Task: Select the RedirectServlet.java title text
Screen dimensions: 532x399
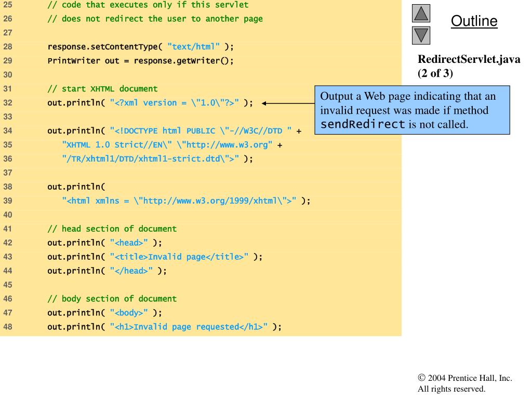Action: (469, 59)
